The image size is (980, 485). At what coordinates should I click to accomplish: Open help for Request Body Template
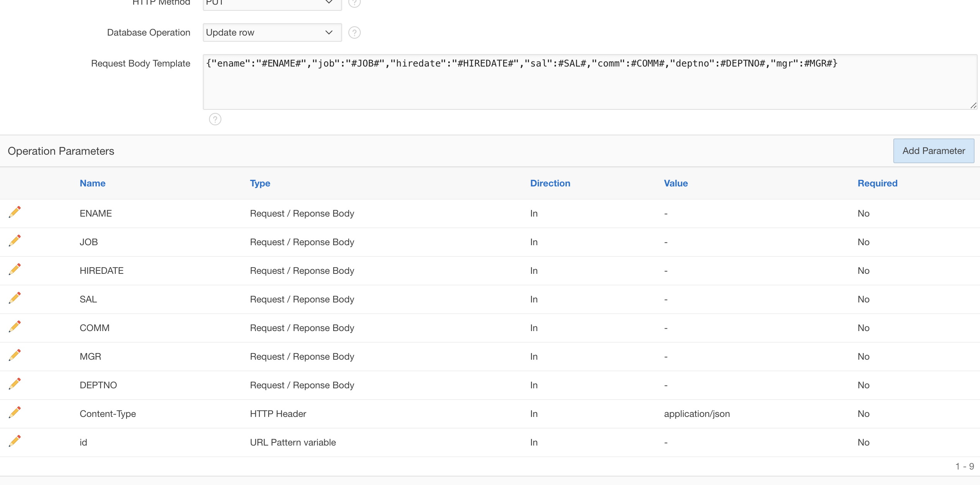[x=215, y=119]
